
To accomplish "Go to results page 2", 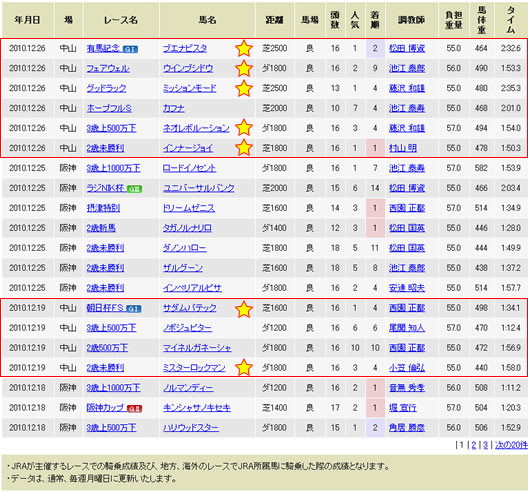I will pyautogui.click(x=474, y=445).
